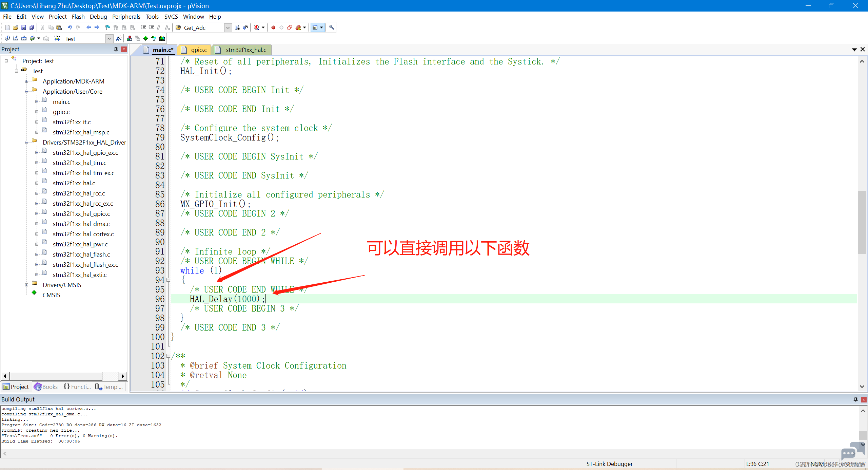The image size is (868, 470).
Task: Toggle autohide pin on Build Output panel
Action: (856, 399)
